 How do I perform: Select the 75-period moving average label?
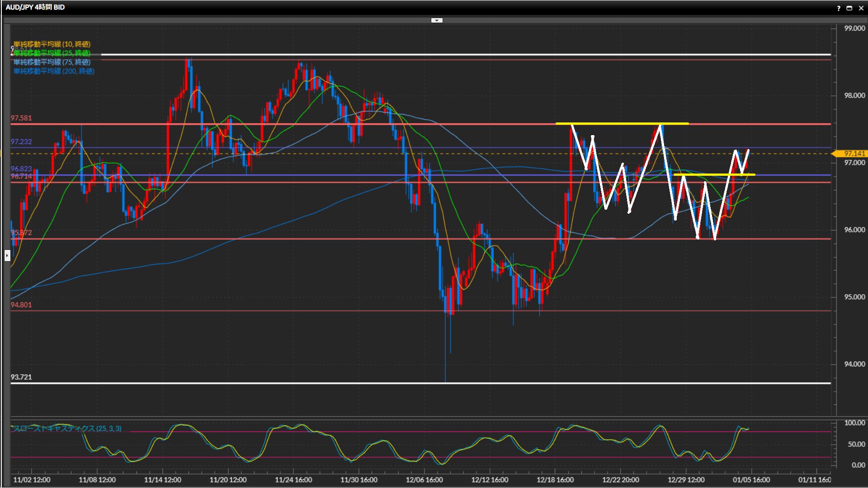[x=52, y=62]
